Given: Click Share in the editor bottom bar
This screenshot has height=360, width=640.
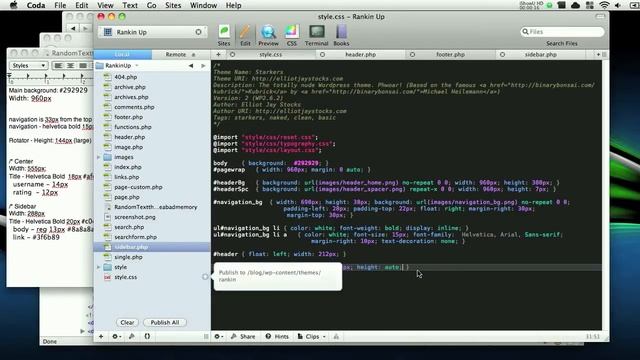Looking at the screenshot, I should click(243, 336).
